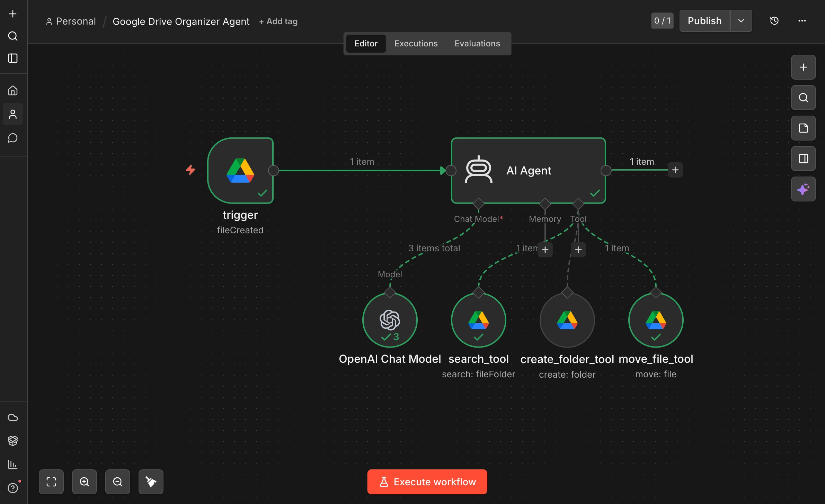825x504 pixels.
Task: Click the Publish button
Action: (x=705, y=21)
